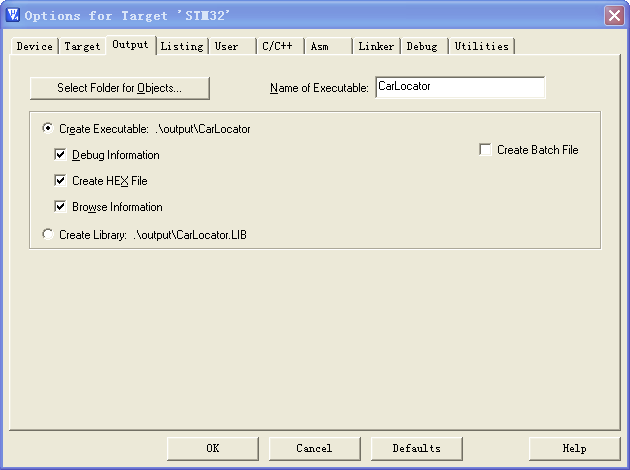Open the Debug tab
Image resolution: width=630 pixels, height=470 pixels.
click(x=424, y=46)
